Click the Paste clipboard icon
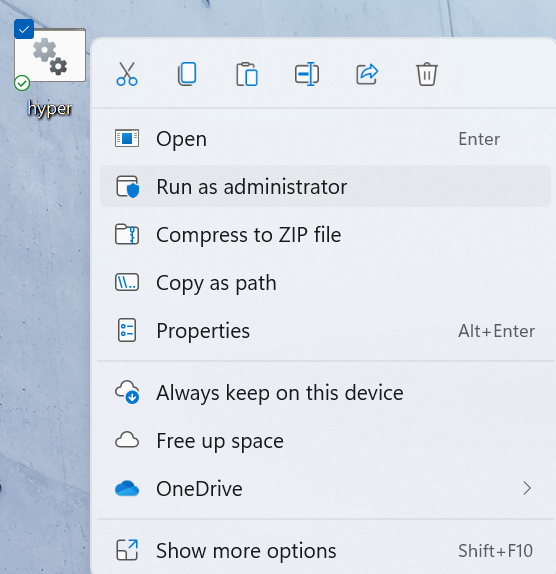 click(247, 74)
